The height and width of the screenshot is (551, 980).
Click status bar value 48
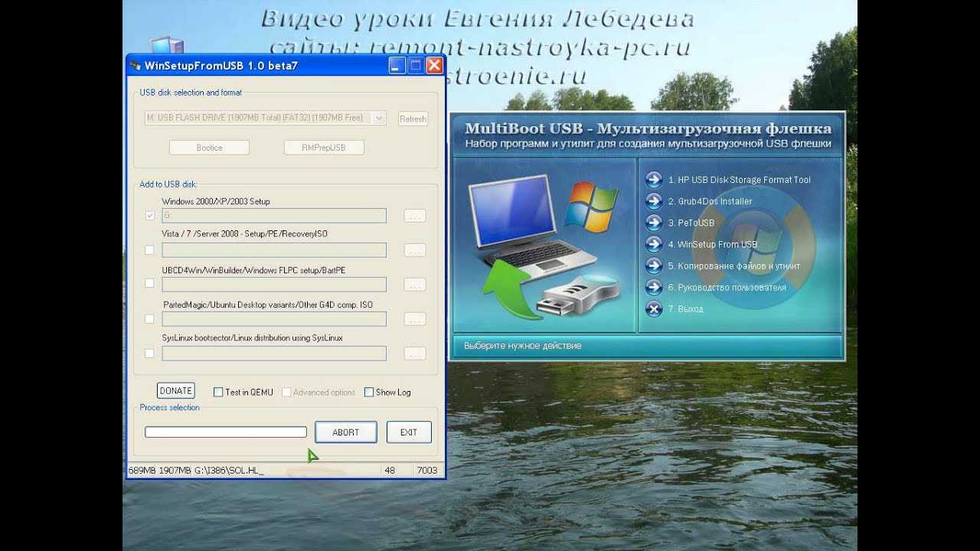pyautogui.click(x=390, y=470)
